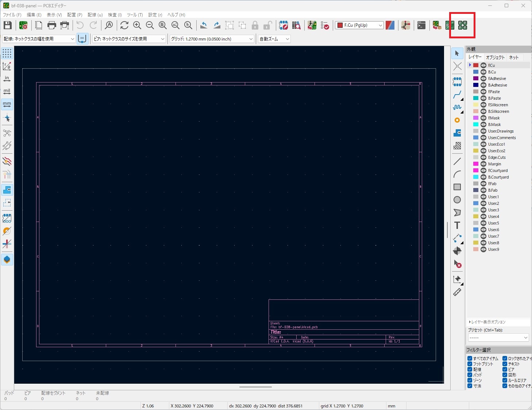
Task: Open the print dialog icon
Action: tap(51, 25)
